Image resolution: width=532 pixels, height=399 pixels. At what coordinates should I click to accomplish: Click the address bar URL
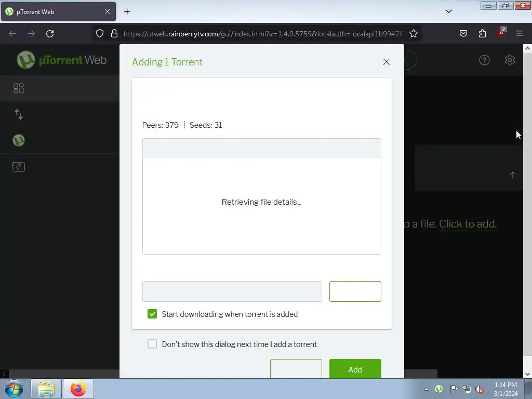tap(263, 34)
